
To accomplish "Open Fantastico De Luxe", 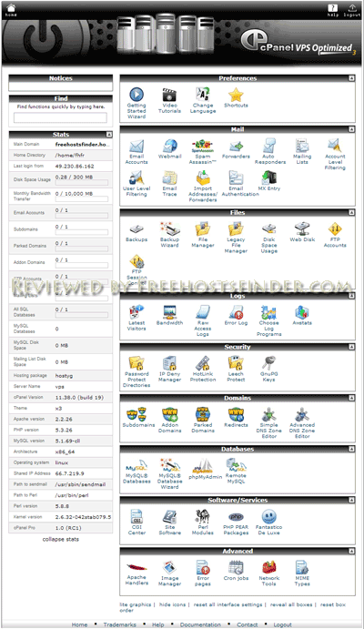I will pos(269,522).
